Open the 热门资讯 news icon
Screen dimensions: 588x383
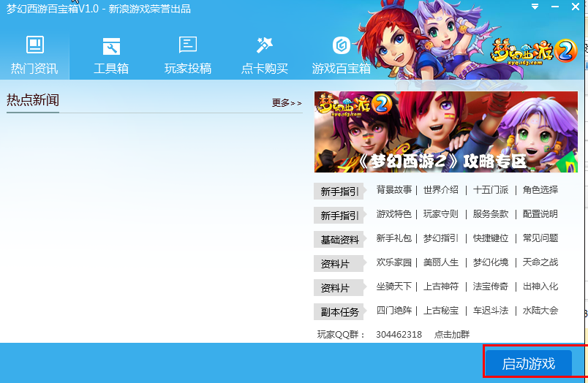point(35,45)
